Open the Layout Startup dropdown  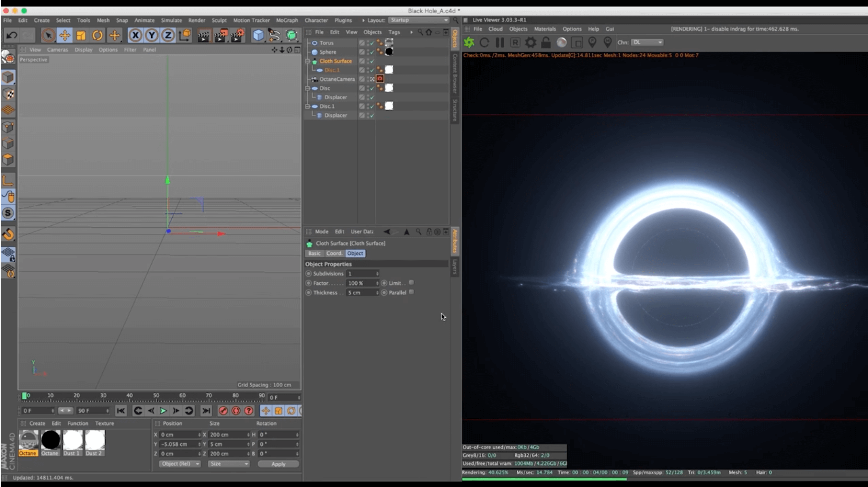pos(419,20)
